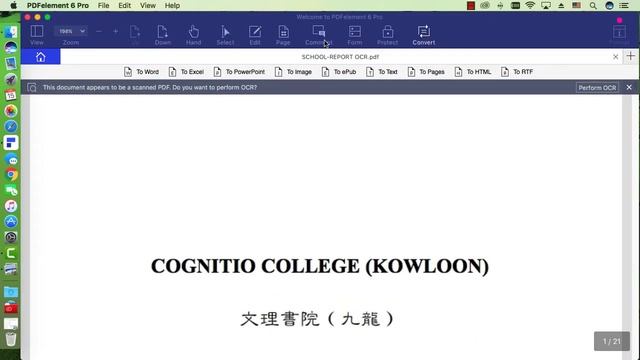640x360 pixels.
Task: Convert document To Excel
Action: click(x=186, y=72)
